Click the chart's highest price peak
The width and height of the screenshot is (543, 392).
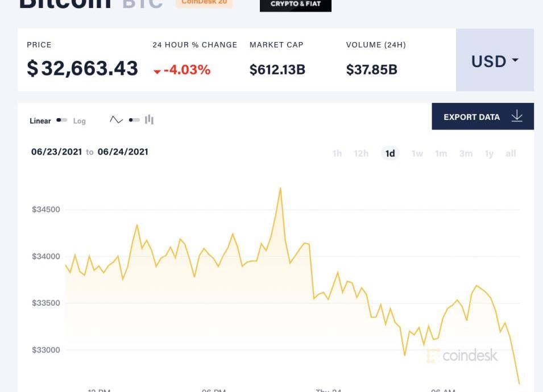pos(280,189)
